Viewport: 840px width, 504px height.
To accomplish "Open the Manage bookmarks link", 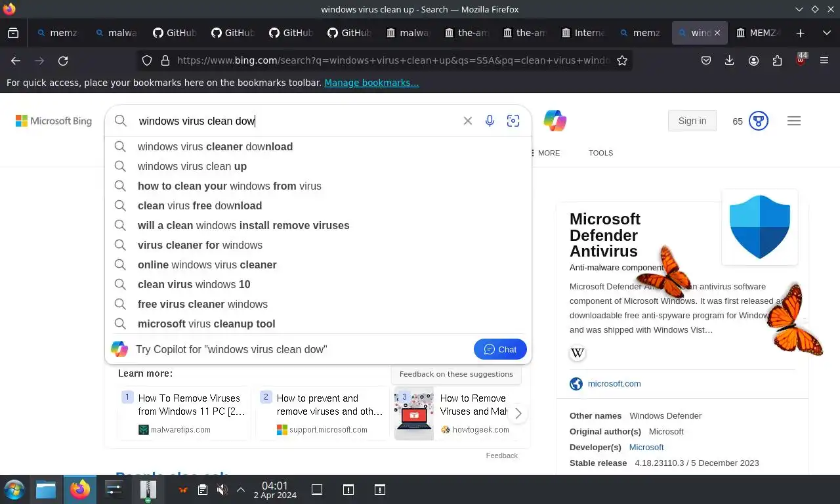I will (371, 83).
